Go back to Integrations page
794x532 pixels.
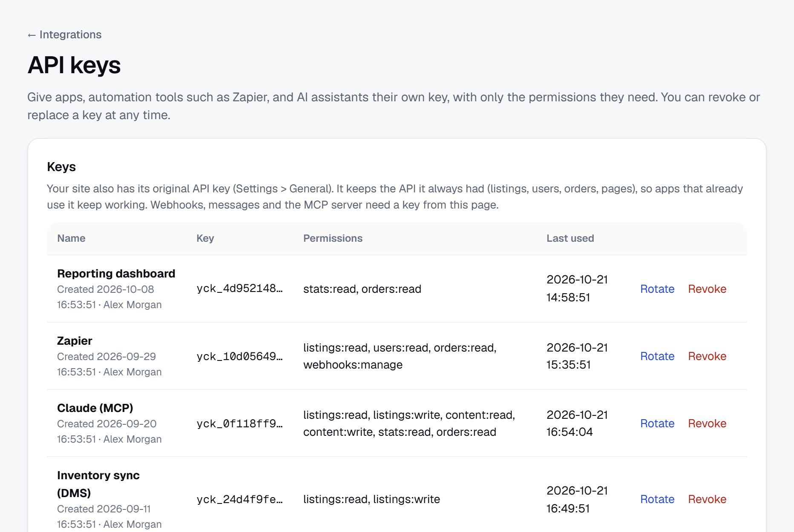[x=64, y=34]
